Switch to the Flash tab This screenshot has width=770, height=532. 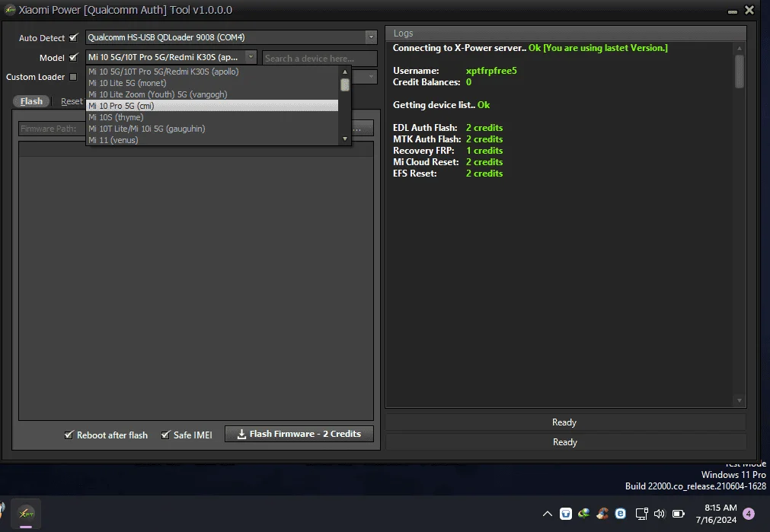pos(31,101)
